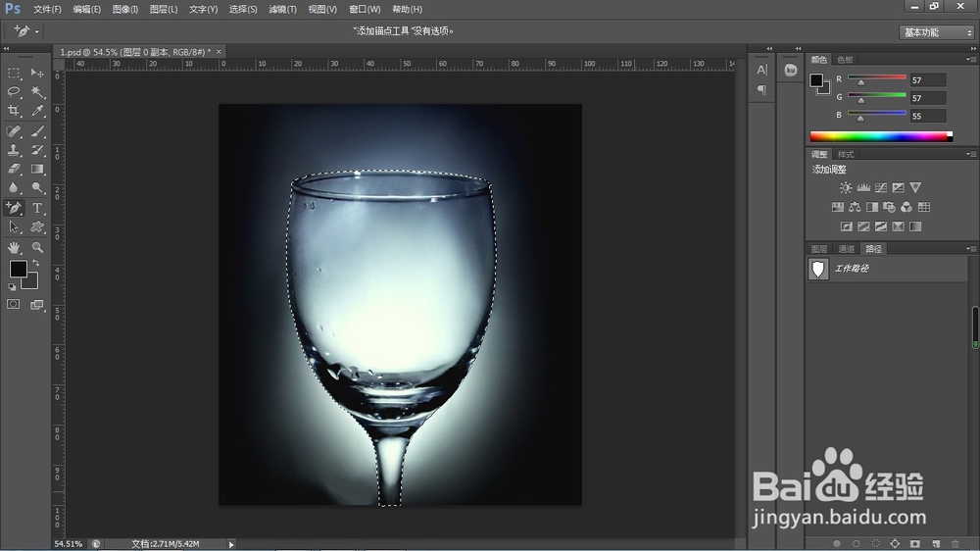Add Color Balance adjustment
The width and height of the screenshot is (980, 551).
coord(855,207)
